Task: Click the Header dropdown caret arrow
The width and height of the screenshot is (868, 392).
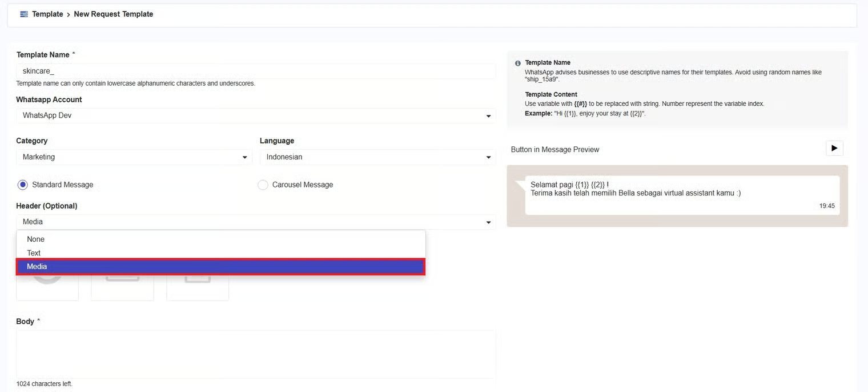Action: [x=488, y=222]
